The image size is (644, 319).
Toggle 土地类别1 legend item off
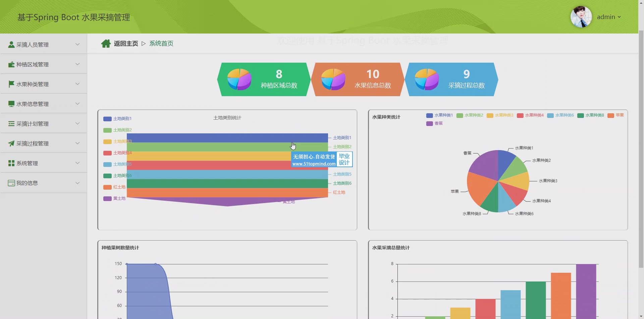pyautogui.click(x=117, y=119)
